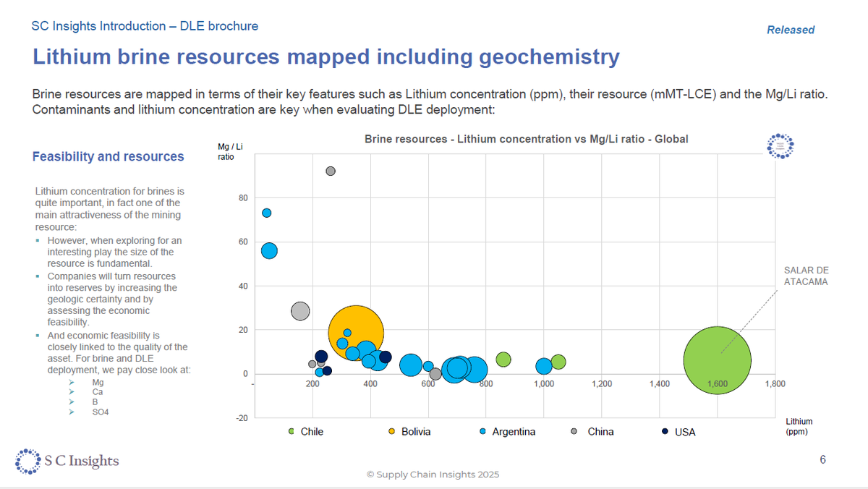Click the S C Insights logo in the footer
The width and height of the screenshot is (868, 489).
[67, 461]
